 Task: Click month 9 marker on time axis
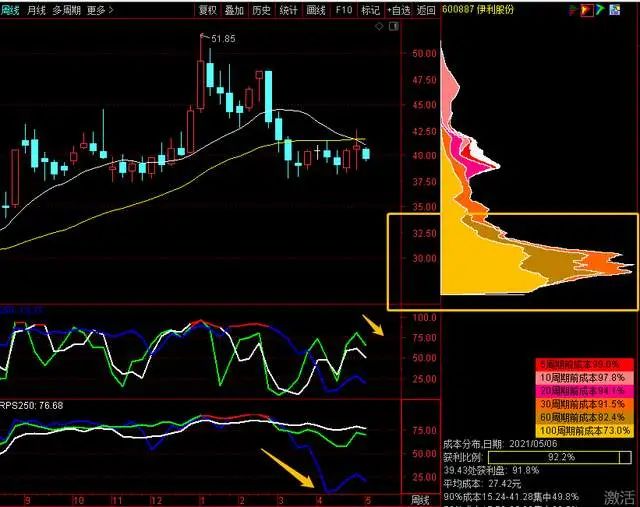point(27,500)
